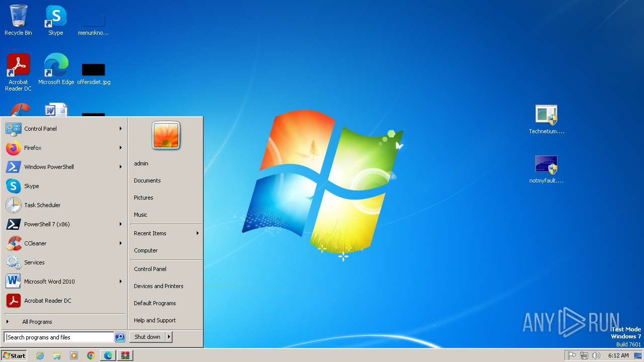Open Microsoft Edge from the taskbar
This screenshot has width=644, height=362.
click(x=108, y=355)
